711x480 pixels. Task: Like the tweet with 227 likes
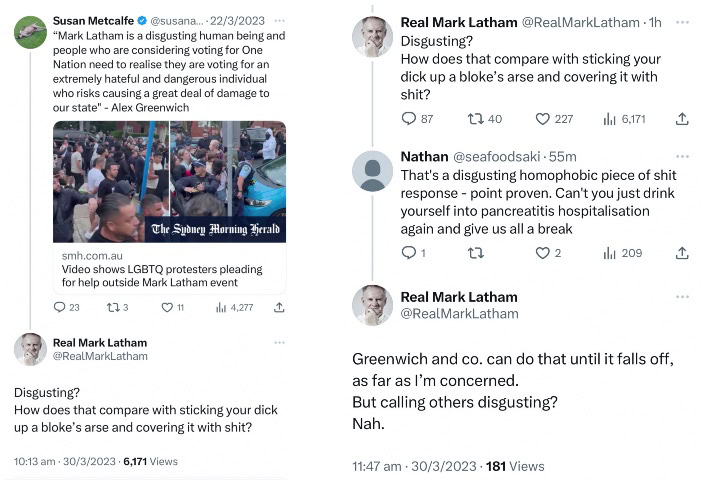pyautogui.click(x=543, y=119)
